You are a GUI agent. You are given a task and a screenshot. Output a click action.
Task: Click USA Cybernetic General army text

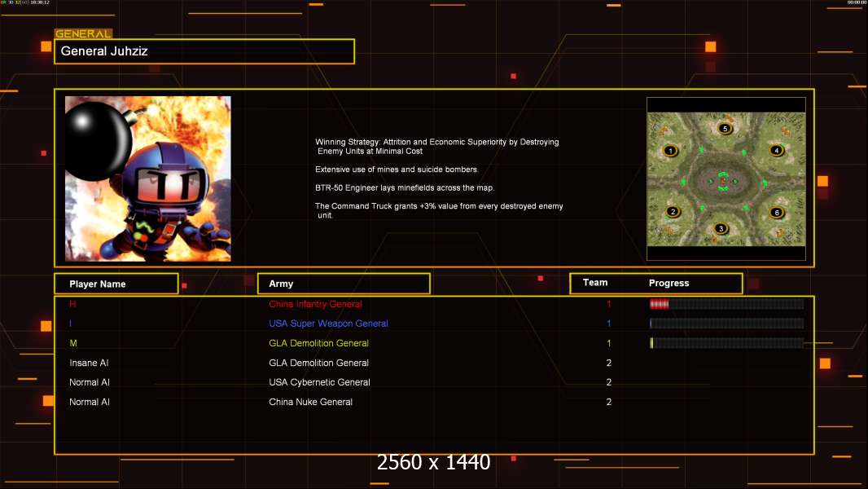click(x=319, y=382)
